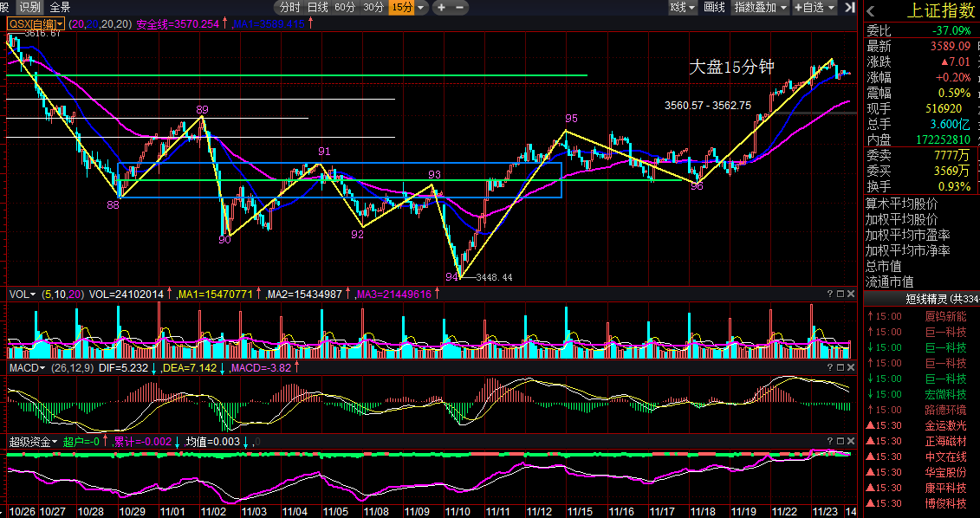Open the QSX[自编] indicator dropdown

[x=36, y=23]
